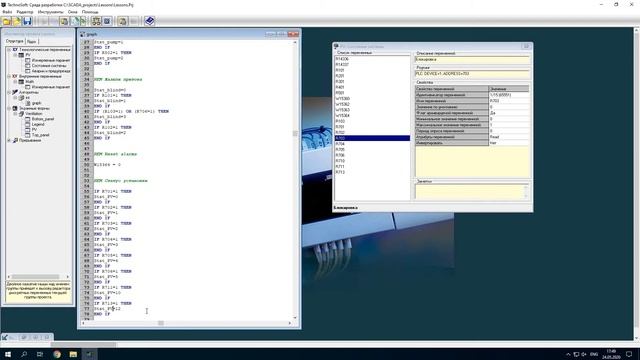The height and width of the screenshot is (360, 640).
Task: Select the Ventilation node in tree
Action: [x=33, y=113]
